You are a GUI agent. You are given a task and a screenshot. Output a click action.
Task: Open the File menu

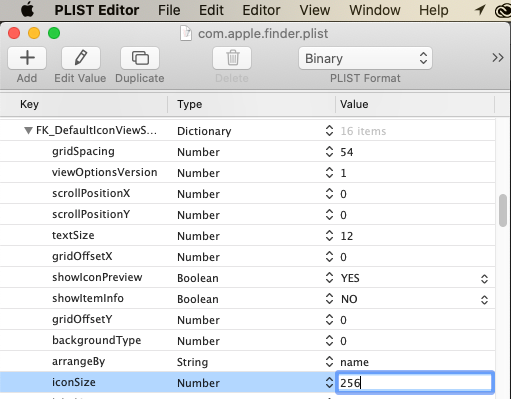click(x=169, y=10)
